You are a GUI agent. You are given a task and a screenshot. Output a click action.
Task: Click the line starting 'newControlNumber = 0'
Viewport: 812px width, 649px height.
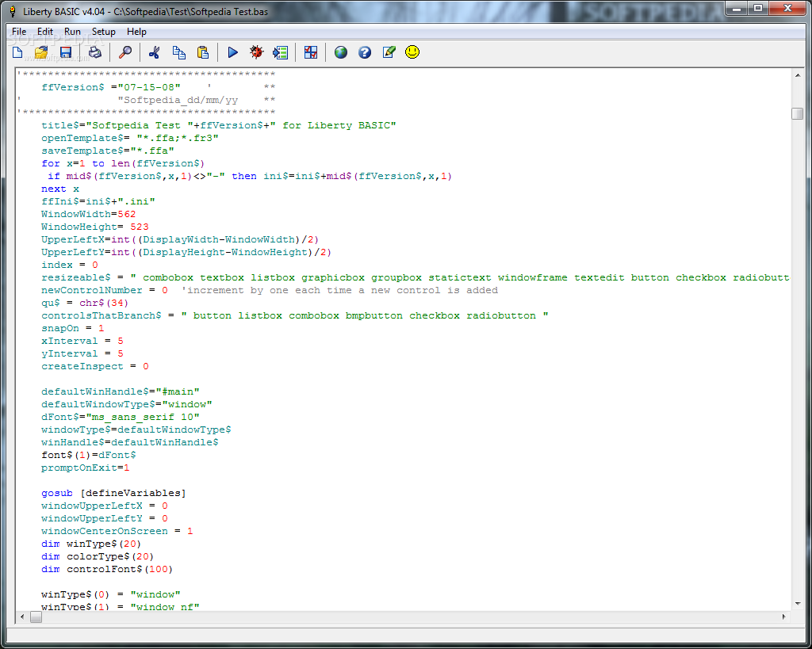tap(270, 290)
